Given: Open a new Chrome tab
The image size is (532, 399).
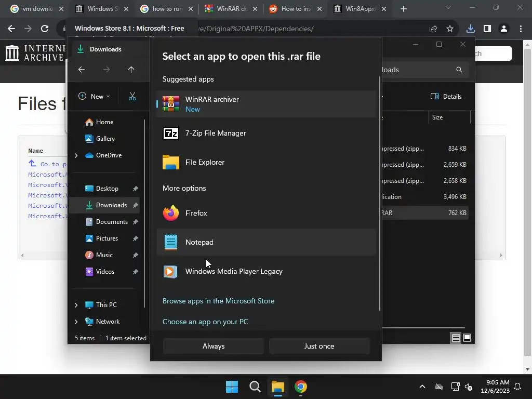Looking at the screenshot, I should pos(403,9).
